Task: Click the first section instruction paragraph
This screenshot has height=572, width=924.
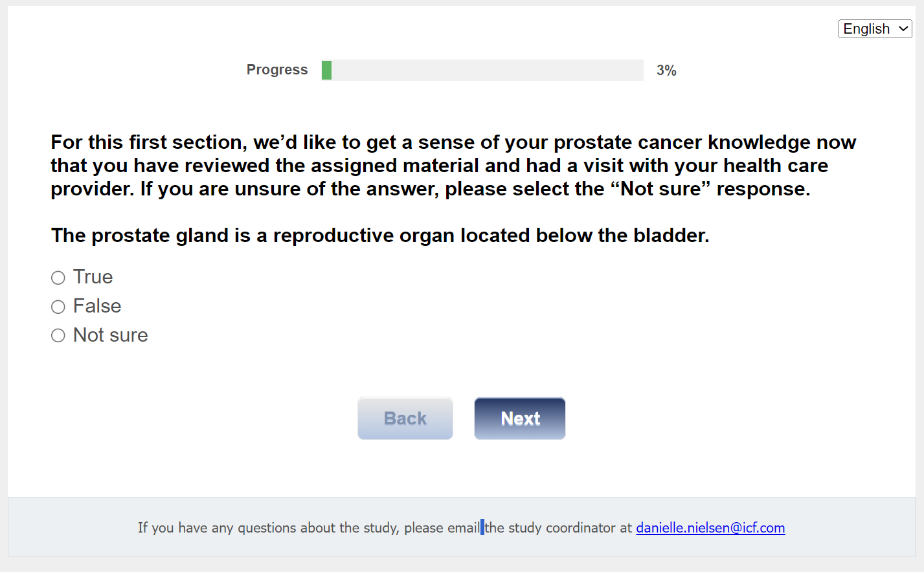Action: point(453,166)
